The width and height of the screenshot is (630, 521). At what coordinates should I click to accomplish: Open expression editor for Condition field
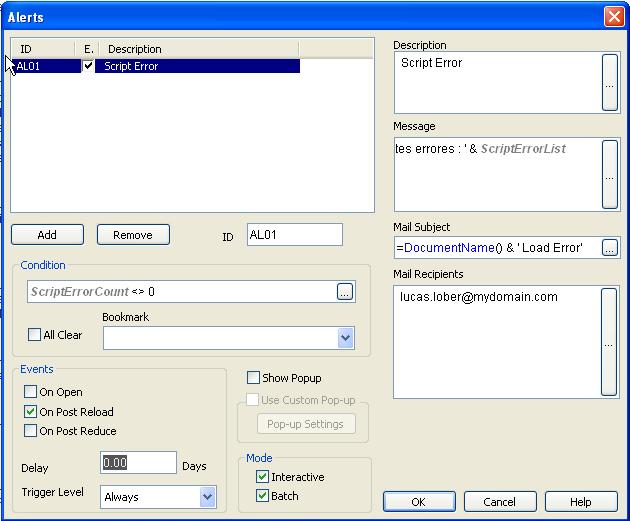point(345,292)
